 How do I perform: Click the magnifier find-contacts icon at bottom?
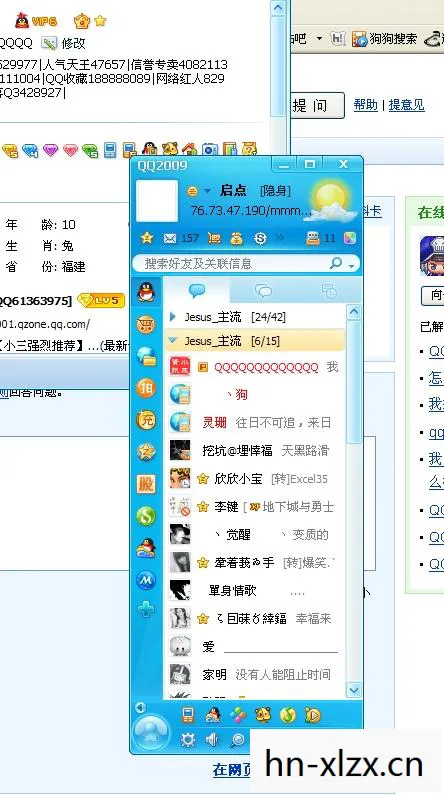pyautogui.click(x=237, y=740)
